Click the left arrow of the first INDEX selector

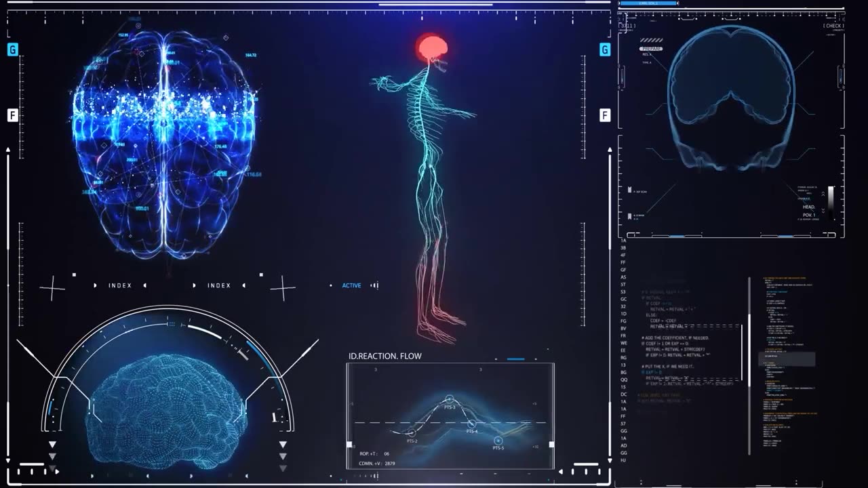click(95, 285)
